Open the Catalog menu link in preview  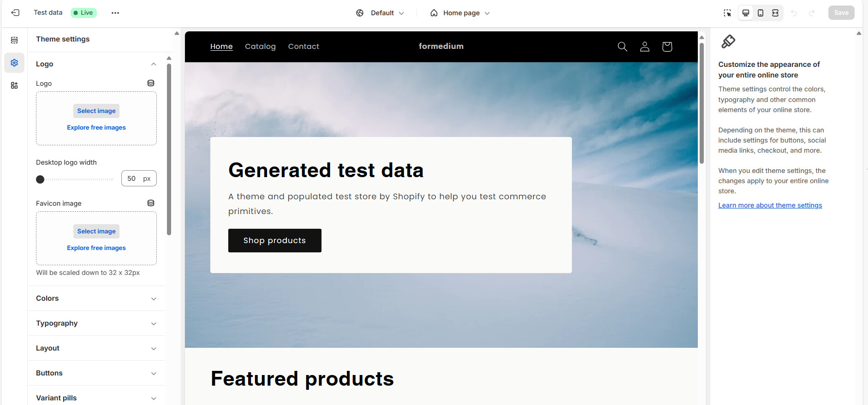(260, 47)
